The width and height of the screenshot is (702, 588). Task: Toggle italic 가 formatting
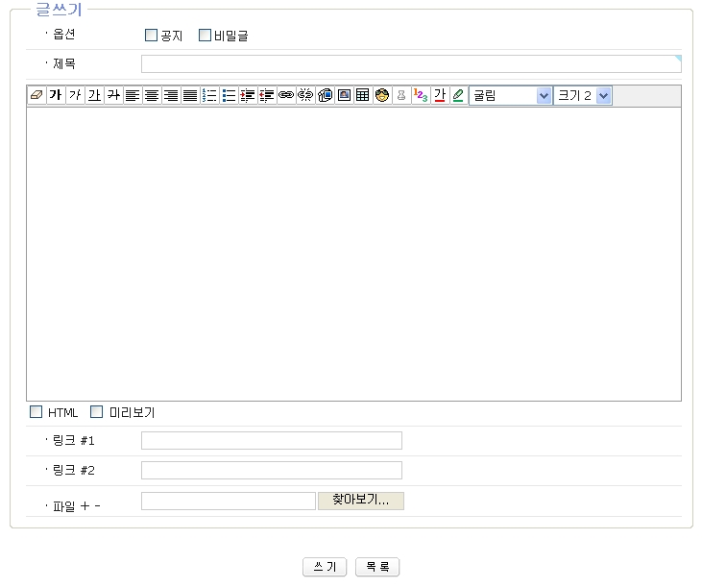75,95
